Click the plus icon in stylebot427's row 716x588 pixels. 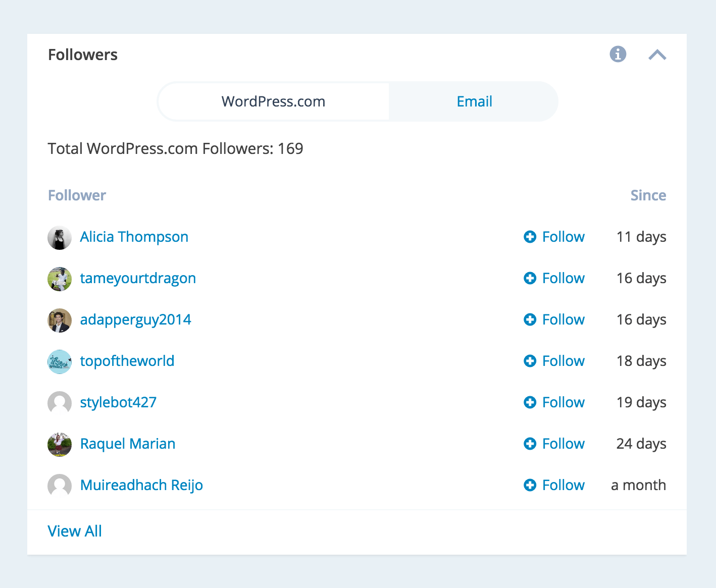[530, 402]
